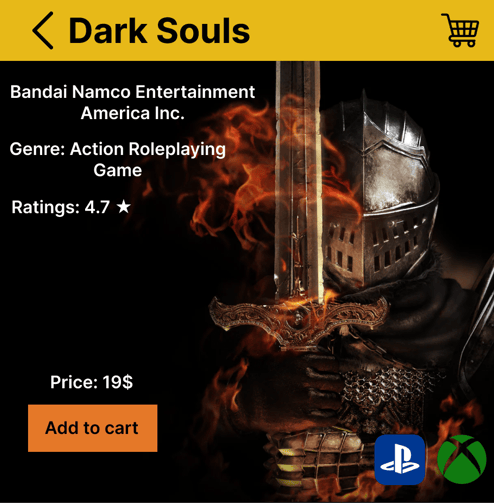Screen dimensions: 494x503
Task: Click the sword blade in cover art
Action: click(298, 180)
